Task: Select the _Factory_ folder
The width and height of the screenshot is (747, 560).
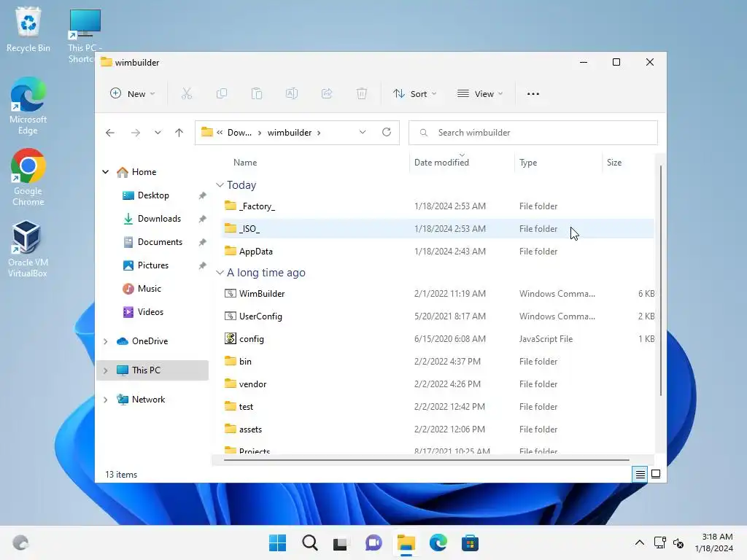Action: coord(438,206)
